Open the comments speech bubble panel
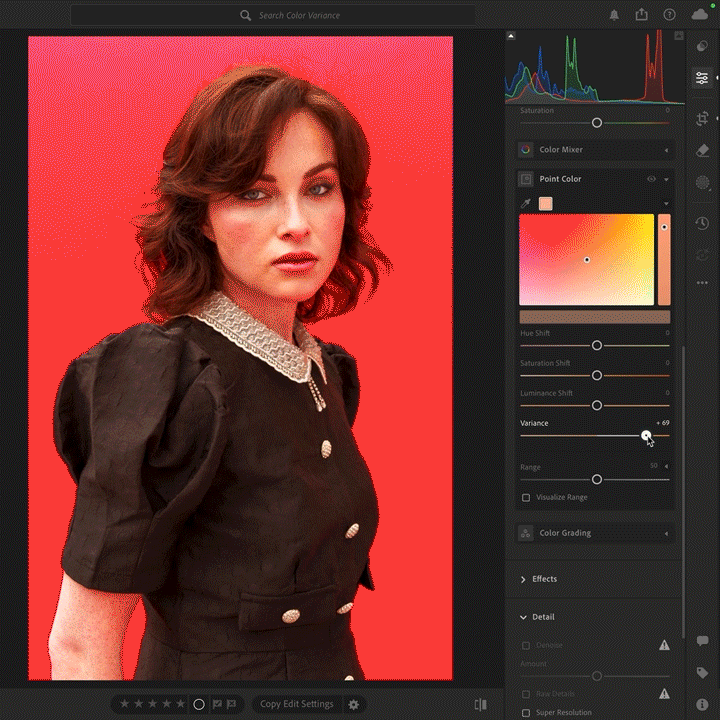This screenshot has width=720, height=720. 702,641
